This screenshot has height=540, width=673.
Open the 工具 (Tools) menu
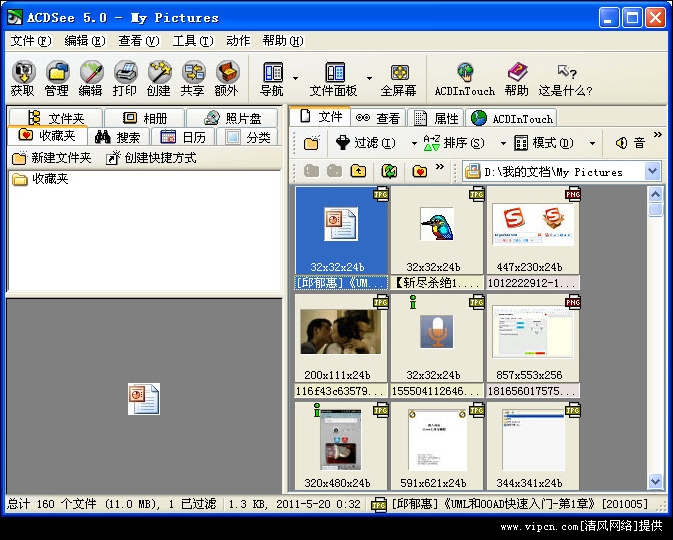191,41
